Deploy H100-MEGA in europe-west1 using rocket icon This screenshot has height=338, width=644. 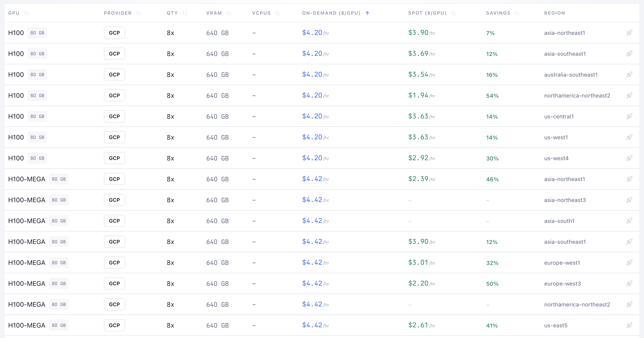pos(629,263)
